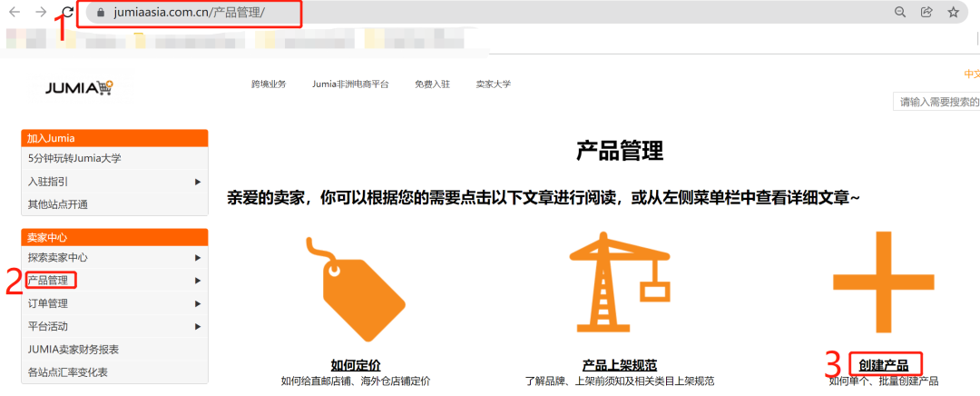Expand arrow next to 探索卖家中心
This screenshot has height=396, width=980.
click(x=198, y=257)
